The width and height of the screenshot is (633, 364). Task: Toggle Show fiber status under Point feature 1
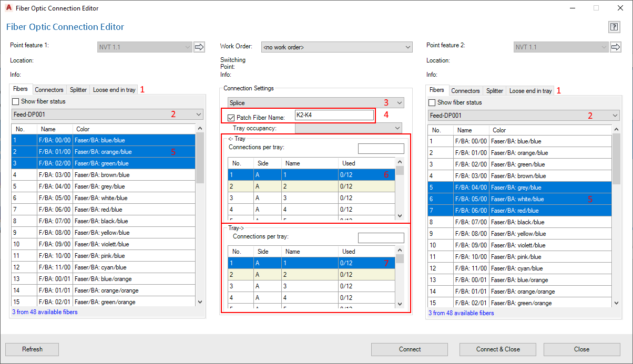pos(15,101)
